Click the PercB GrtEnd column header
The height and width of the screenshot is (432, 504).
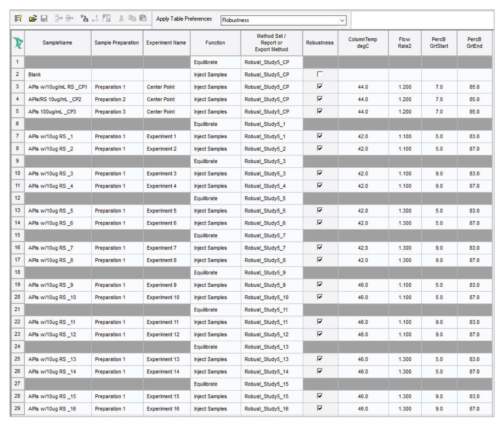pyautogui.click(x=474, y=43)
